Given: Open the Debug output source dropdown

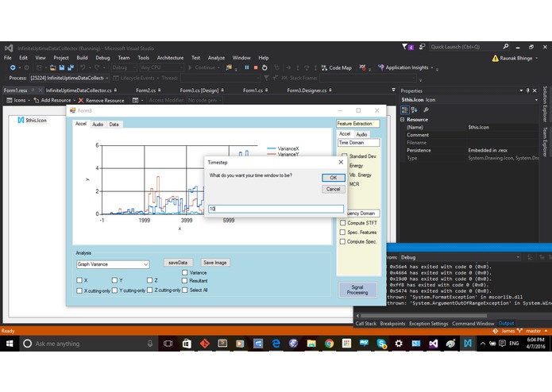Looking at the screenshot, I should click(x=518, y=257).
